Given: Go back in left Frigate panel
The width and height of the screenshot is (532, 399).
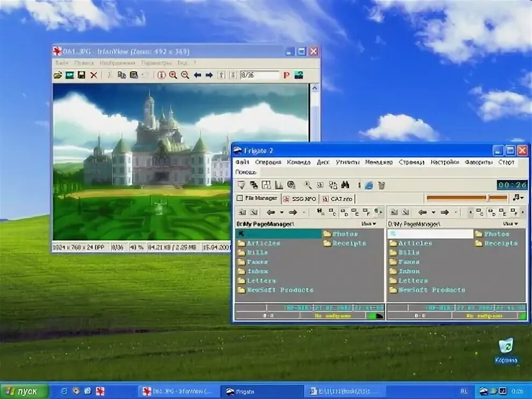Looking at the screenshot, I should coord(271,212).
